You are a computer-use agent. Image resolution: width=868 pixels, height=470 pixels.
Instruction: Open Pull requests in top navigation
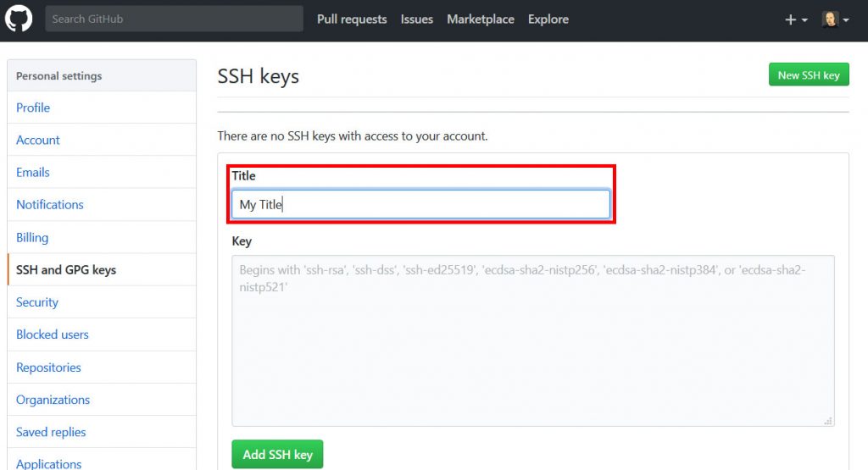(x=352, y=19)
